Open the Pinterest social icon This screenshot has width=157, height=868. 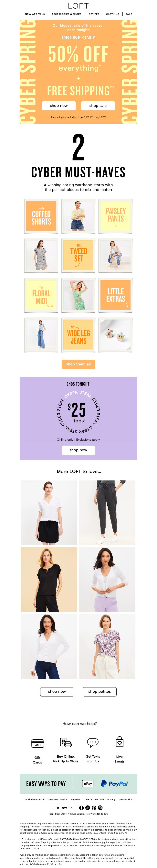(94, 807)
